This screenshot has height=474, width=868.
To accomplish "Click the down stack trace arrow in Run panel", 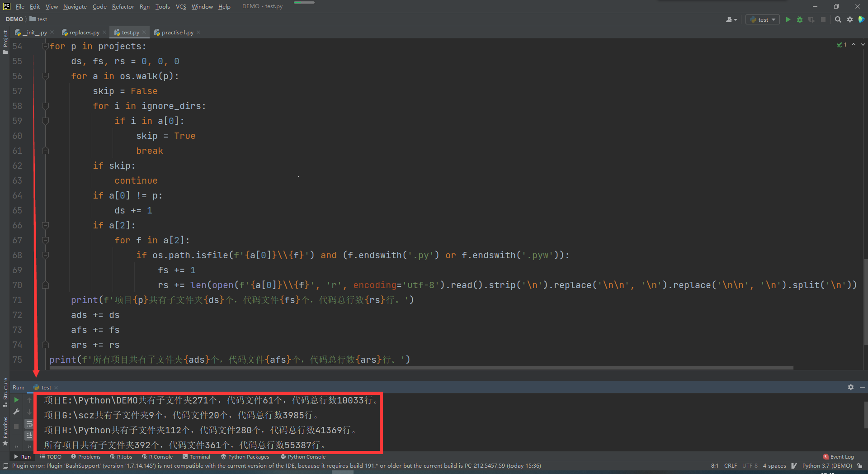I will (x=29, y=412).
